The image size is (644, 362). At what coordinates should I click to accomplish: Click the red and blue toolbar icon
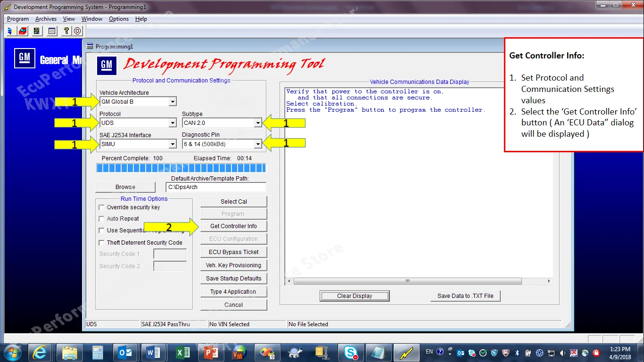[23, 31]
